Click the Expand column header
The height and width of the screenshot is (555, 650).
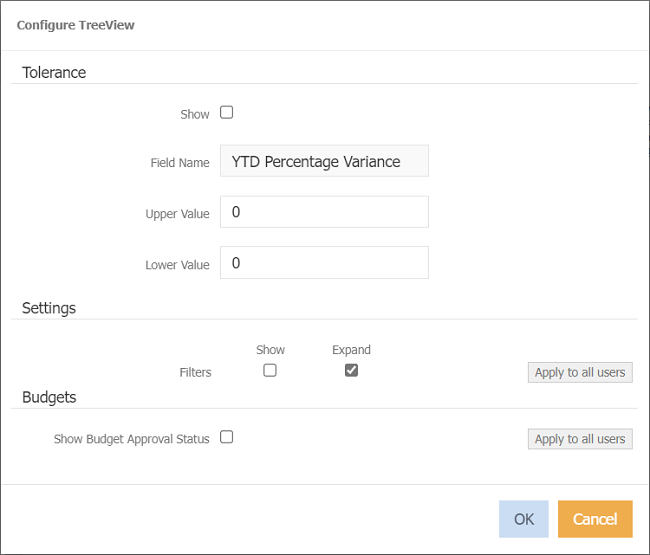(351, 350)
